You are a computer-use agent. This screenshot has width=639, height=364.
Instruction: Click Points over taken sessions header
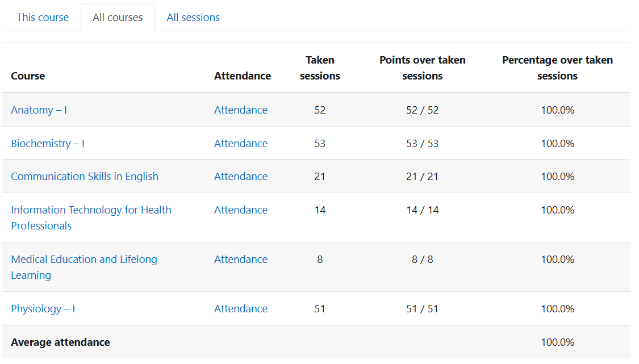tap(422, 68)
